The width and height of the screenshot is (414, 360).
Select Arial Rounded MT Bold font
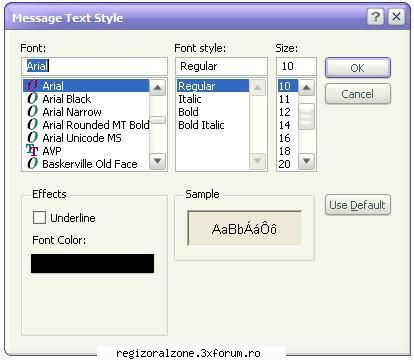click(86, 125)
